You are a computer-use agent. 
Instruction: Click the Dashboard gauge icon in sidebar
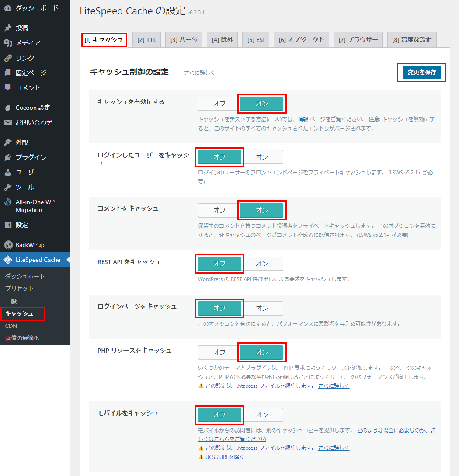(8, 8)
